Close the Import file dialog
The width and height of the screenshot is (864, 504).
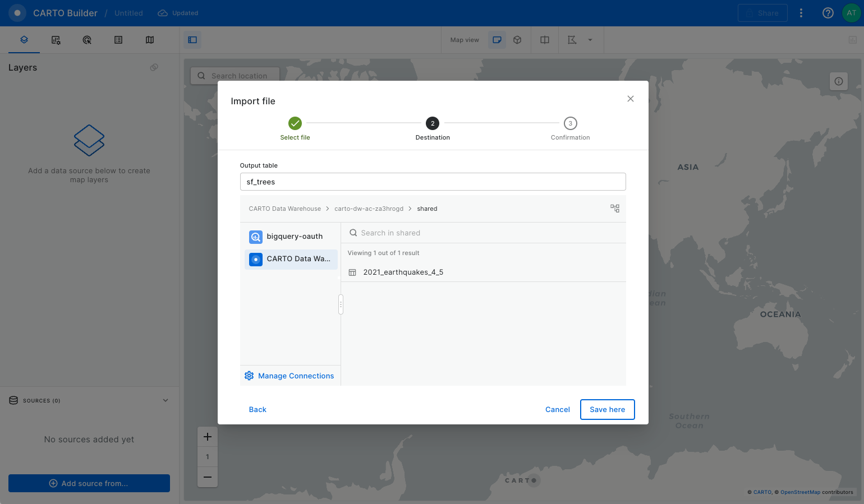[631, 99]
